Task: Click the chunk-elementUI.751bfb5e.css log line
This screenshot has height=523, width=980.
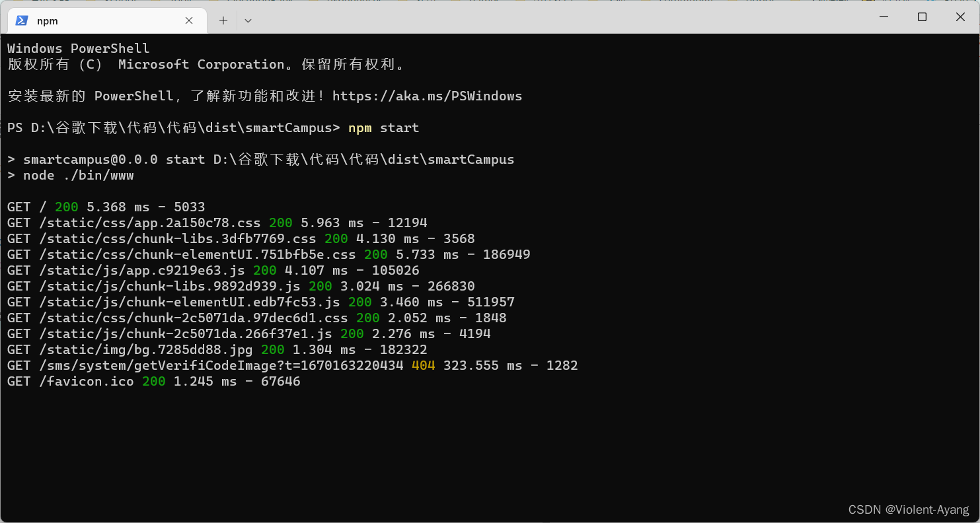Action: point(269,254)
